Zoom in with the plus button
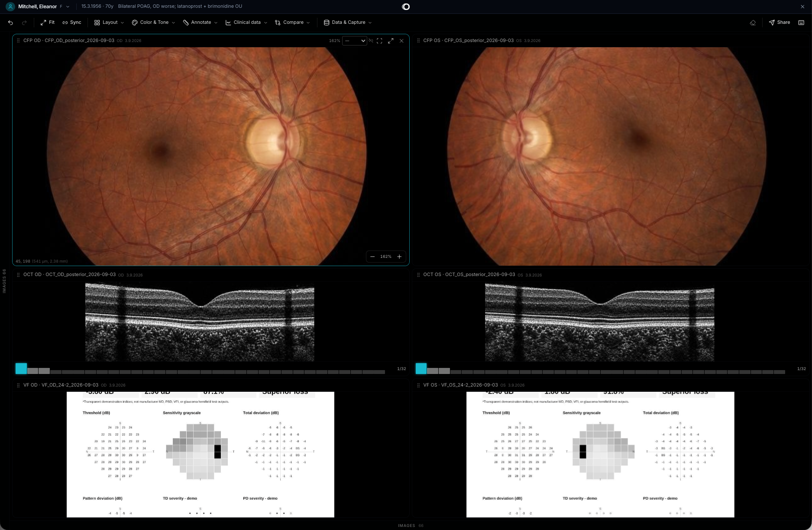812x530 pixels. 399,257
